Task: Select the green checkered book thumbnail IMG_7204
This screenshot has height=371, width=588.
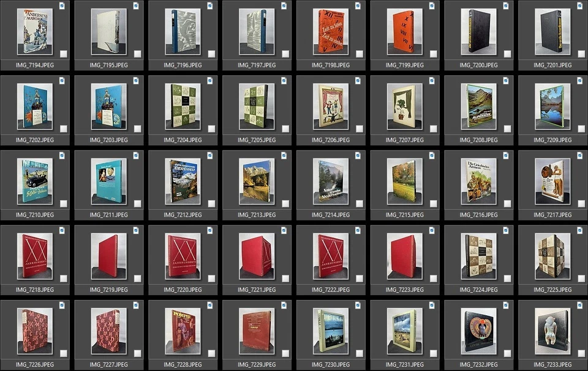Action: tap(183, 107)
